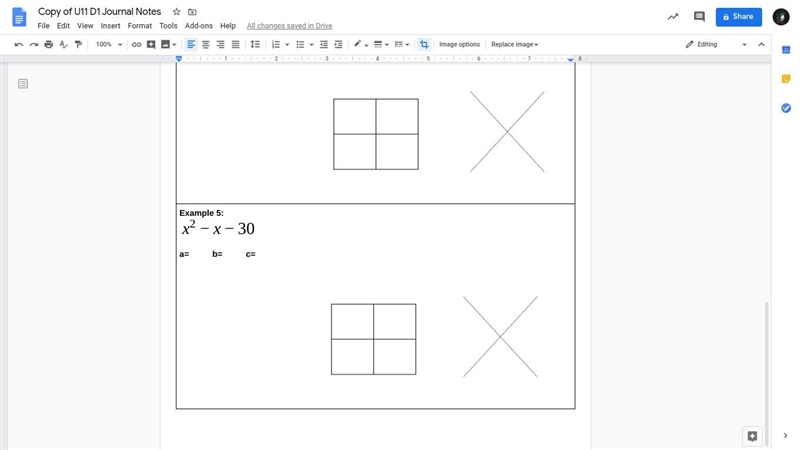Click the 'Example 5:' heading text

[x=202, y=213]
